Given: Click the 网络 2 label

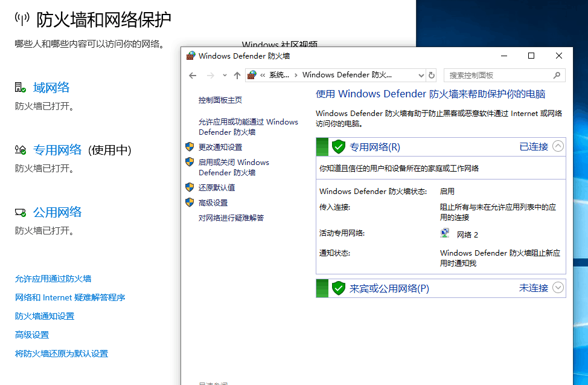Looking at the screenshot, I should click(x=467, y=235).
